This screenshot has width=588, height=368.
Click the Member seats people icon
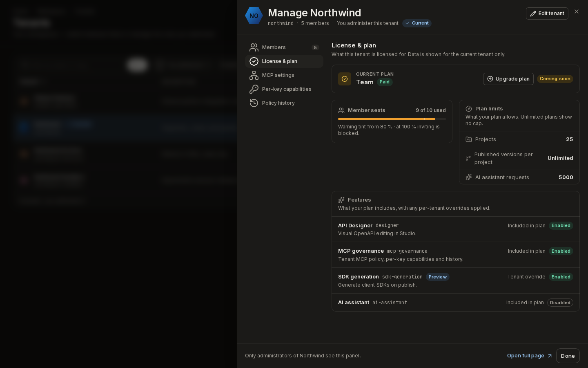[341, 110]
